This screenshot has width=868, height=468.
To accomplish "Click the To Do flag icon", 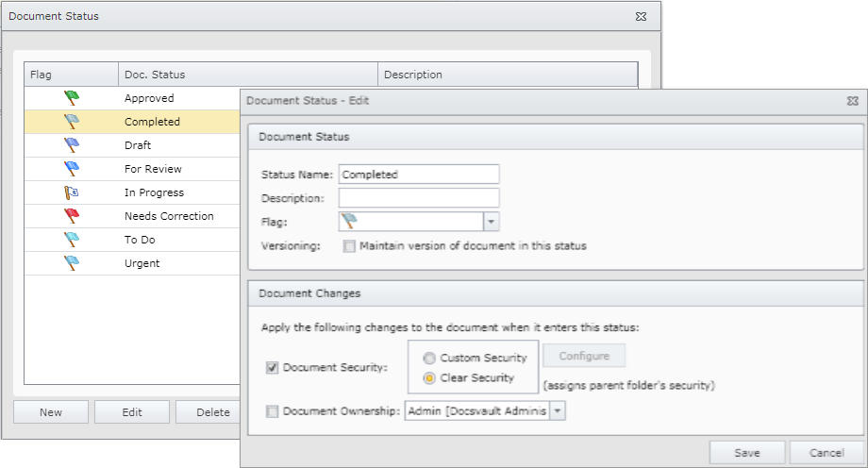I will click(x=72, y=240).
